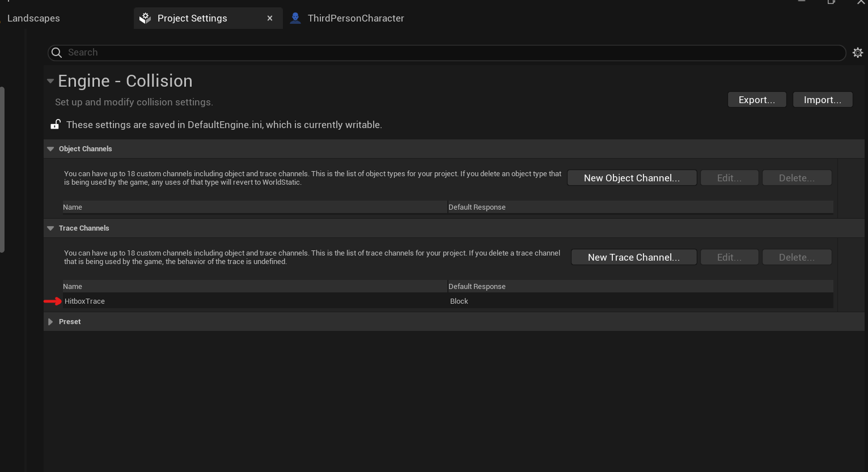
Task: Create a channel with New Trace Channel...
Action: (x=633, y=257)
